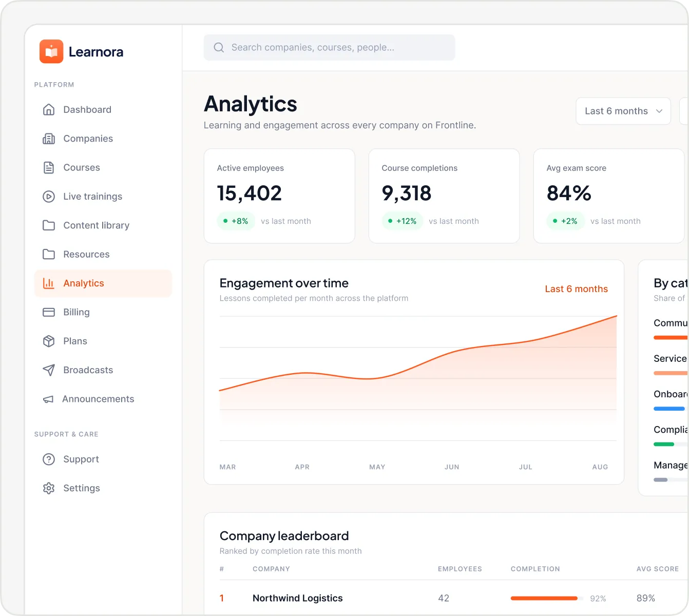Click the Support question mark icon

49,459
